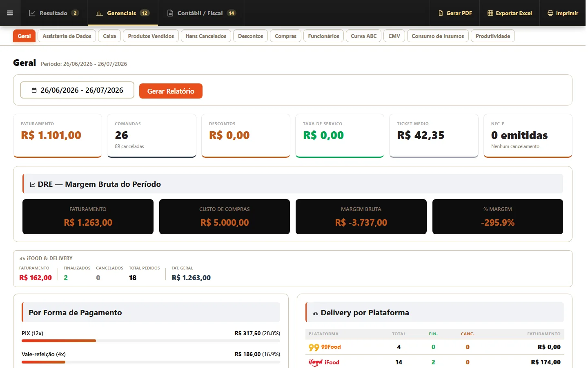The image size is (588, 368).
Task: Click the iFood logo icon
Action: [x=315, y=362]
